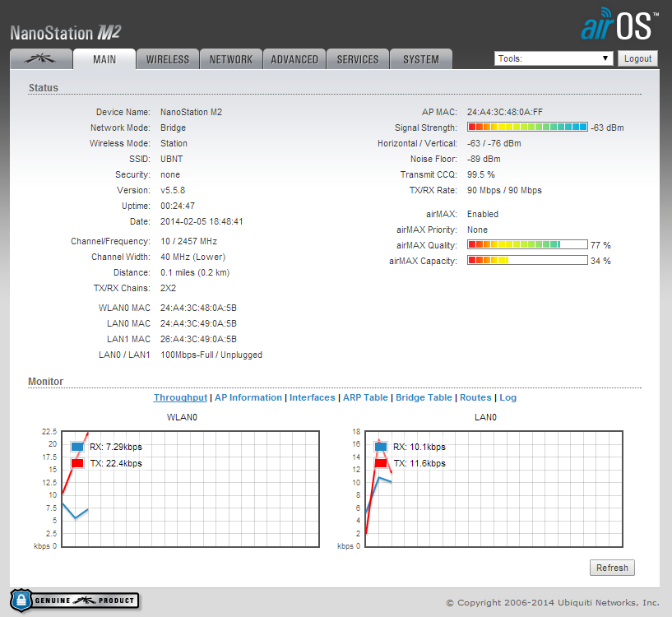Viewport: 672px width, 617px height.
Task: Switch to the MAIN tab
Action: (x=104, y=59)
